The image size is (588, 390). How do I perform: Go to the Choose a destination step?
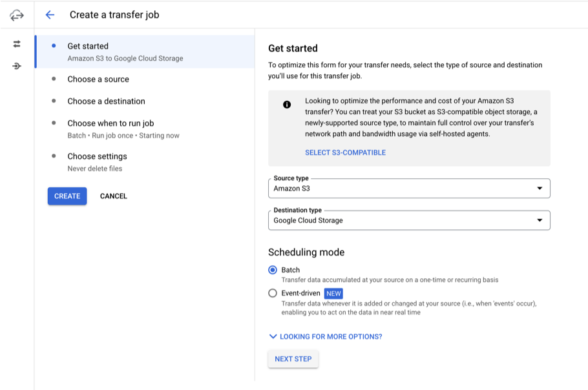pos(106,101)
